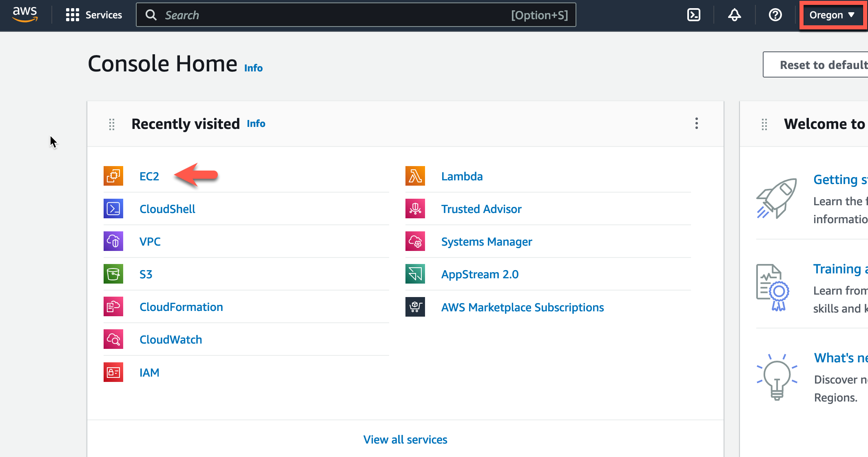Viewport: 868px width, 457px height.
Task: Open the notifications bell icon
Action: point(734,15)
